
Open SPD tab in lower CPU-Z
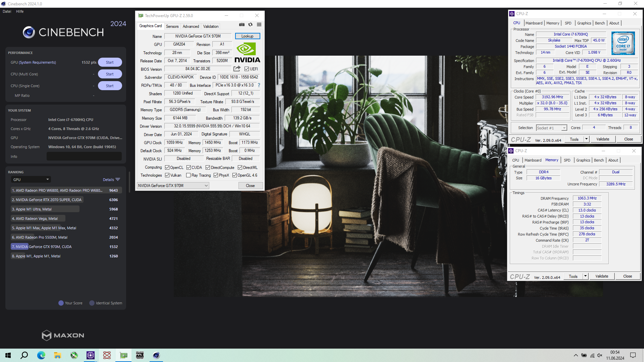[x=567, y=160]
